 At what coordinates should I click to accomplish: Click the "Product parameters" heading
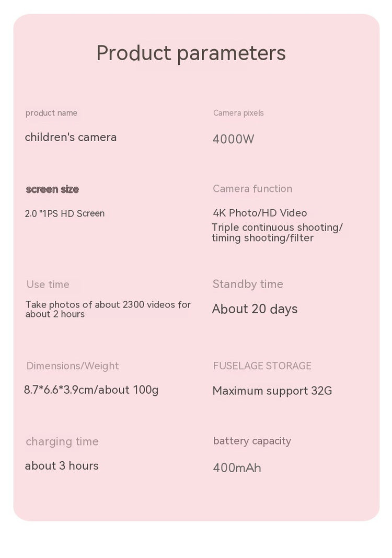(191, 53)
